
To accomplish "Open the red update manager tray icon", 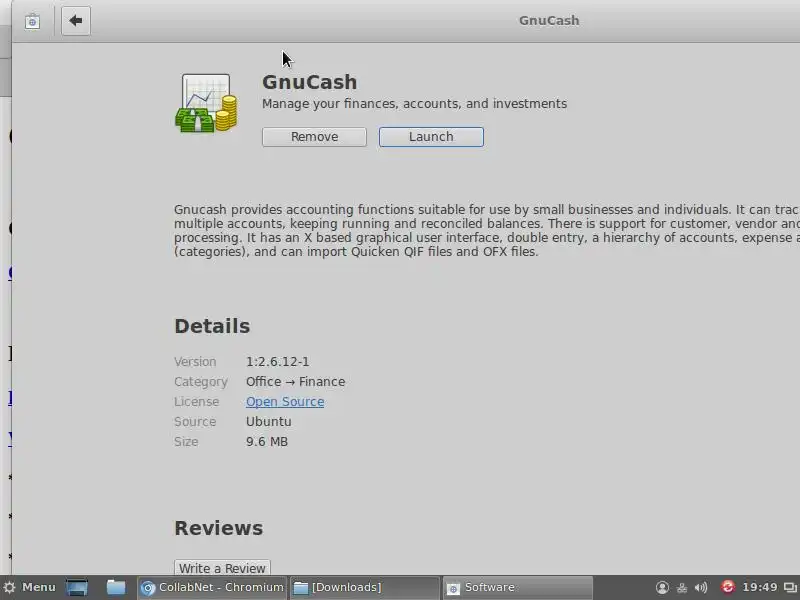I will pyautogui.click(x=728, y=587).
